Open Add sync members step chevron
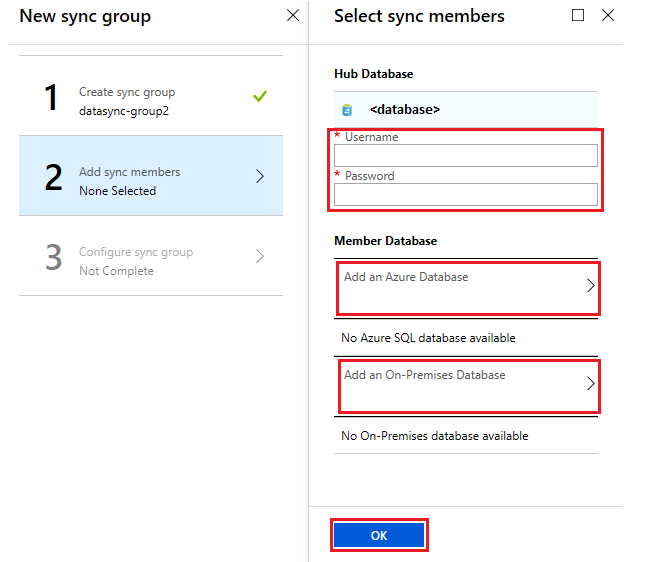The image size is (663, 562). pyautogui.click(x=260, y=176)
